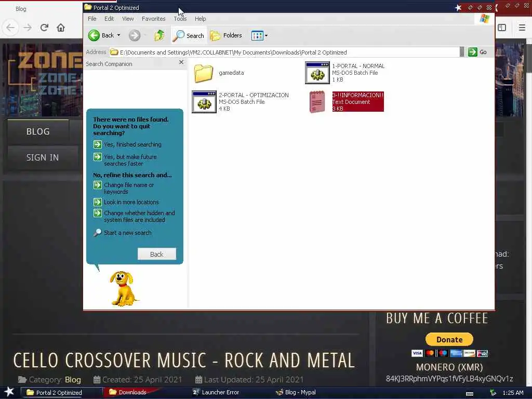Click the Rover search dog character
Image resolution: width=532 pixels, height=399 pixels.
pyautogui.click(x=124, y=288)
